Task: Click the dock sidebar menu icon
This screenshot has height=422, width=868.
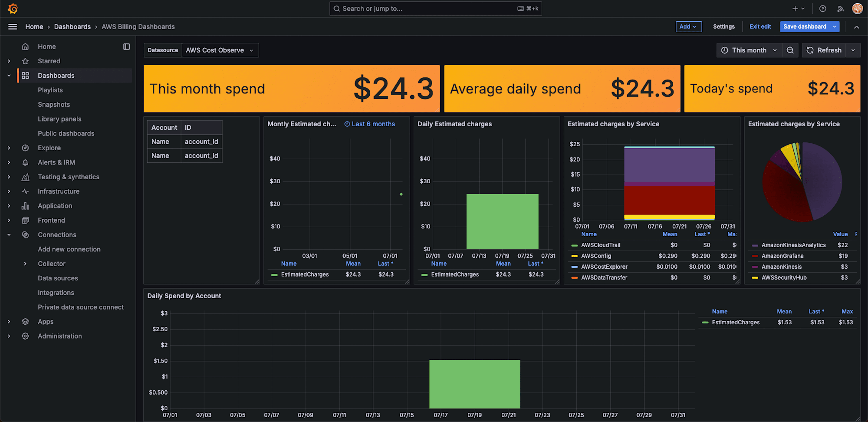Action: tap(126, 46)
